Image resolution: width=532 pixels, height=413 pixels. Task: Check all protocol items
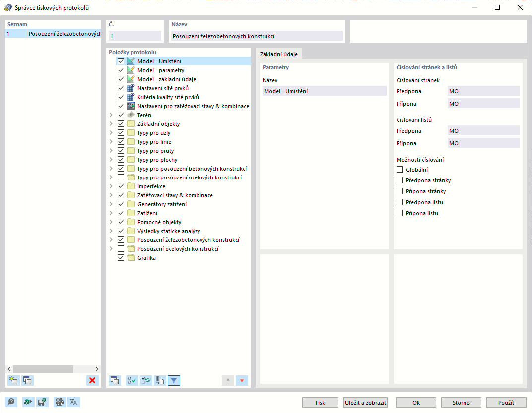click(132, 380)
